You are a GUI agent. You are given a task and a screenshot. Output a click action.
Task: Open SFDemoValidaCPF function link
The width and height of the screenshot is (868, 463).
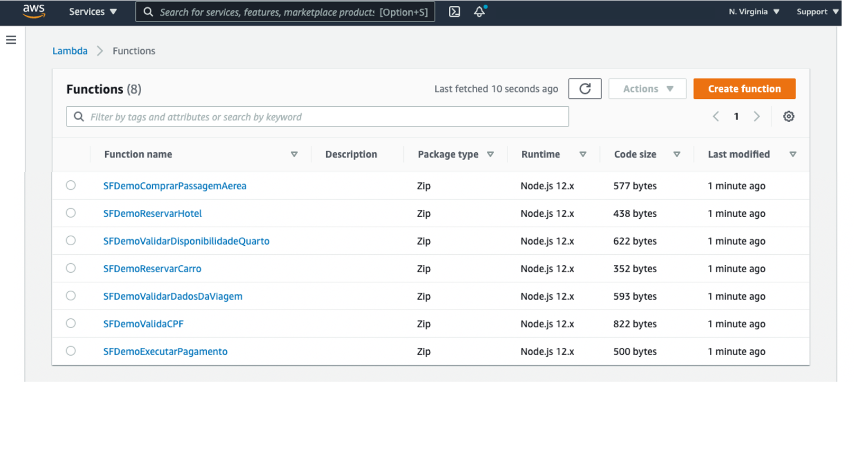[x=143, y=324]
